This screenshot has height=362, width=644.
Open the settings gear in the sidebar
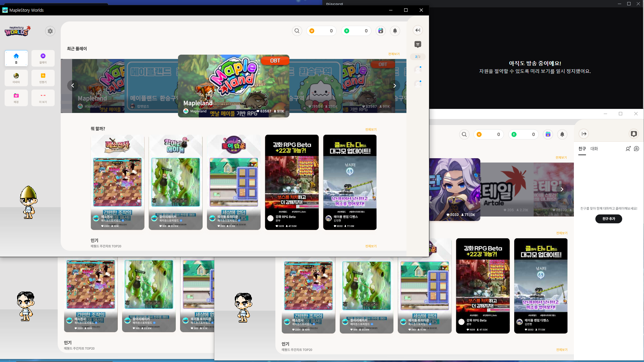(x=50, y=31)
